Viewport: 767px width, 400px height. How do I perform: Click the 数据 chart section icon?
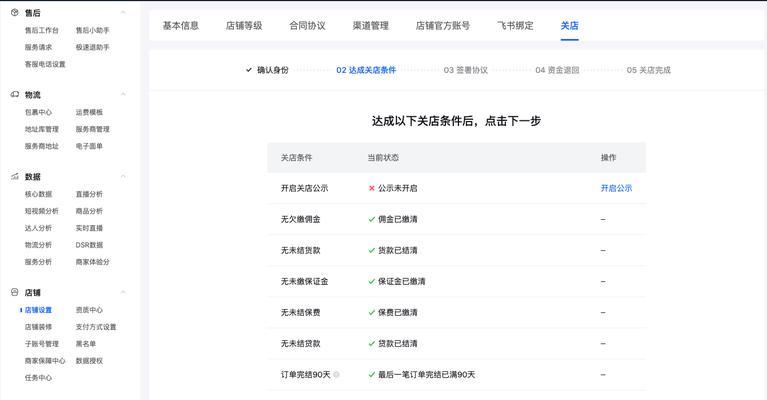click(14, 177)
